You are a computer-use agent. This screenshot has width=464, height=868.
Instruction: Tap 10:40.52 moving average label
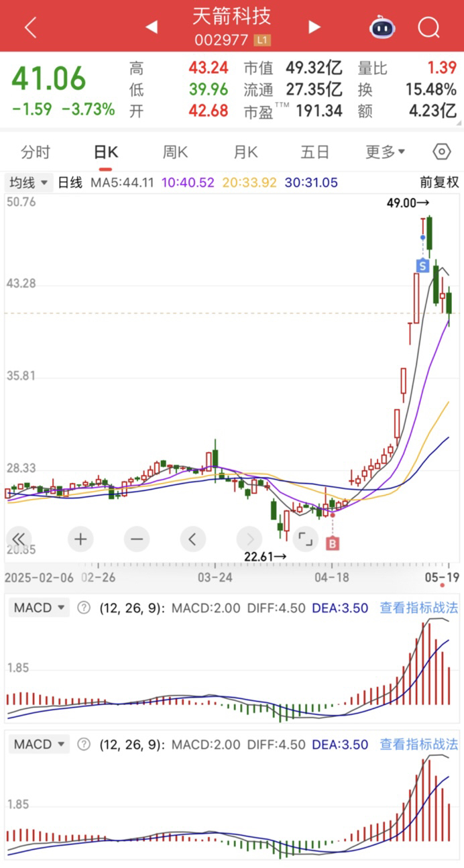click(187, 182)
